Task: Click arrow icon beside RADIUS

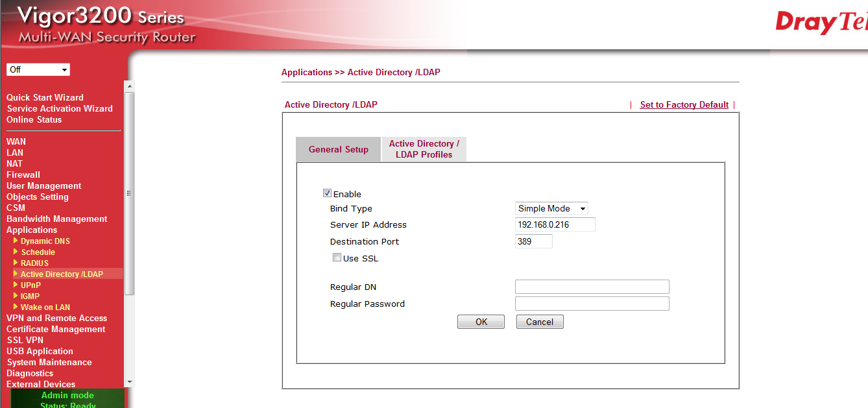Action: point(16,263)
